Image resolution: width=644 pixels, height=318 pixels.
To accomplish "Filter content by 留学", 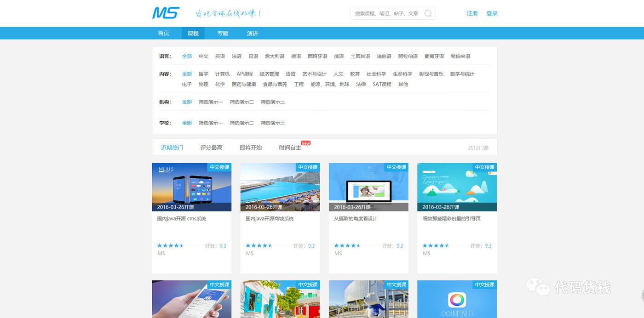I will pos(203,74).
